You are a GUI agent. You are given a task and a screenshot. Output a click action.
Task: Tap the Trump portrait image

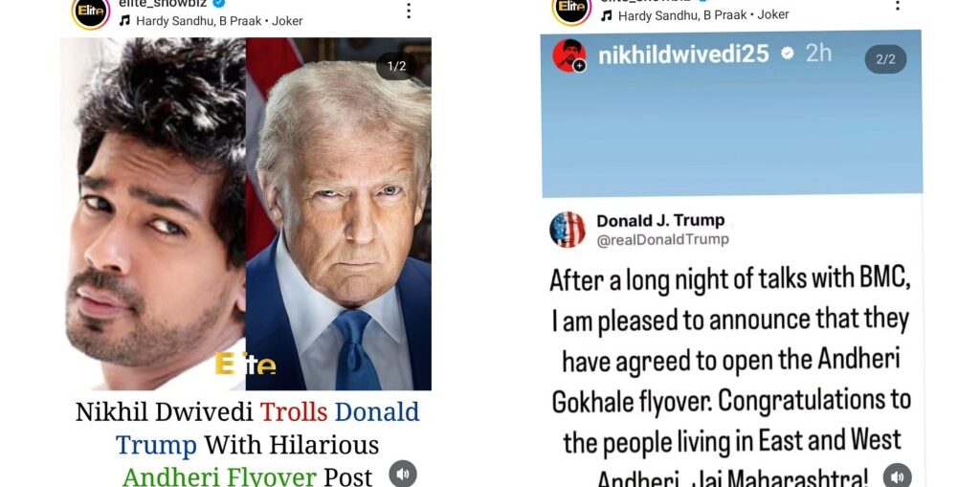(x=338, y=213)
